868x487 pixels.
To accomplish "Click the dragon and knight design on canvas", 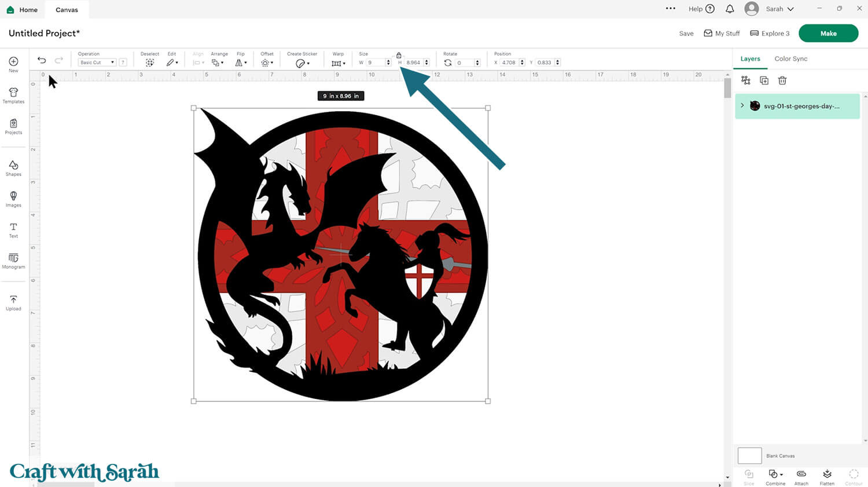I will (341, 255).
